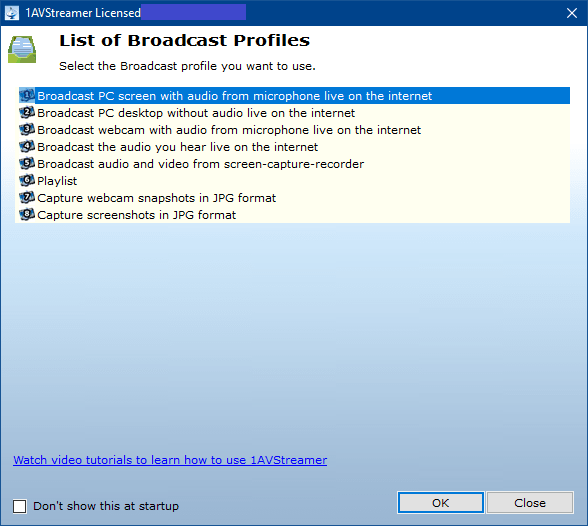
Task: Select 'Capture webcam snapshots in JPG format'
Action: pyautogui.click(x=294, y=198)
